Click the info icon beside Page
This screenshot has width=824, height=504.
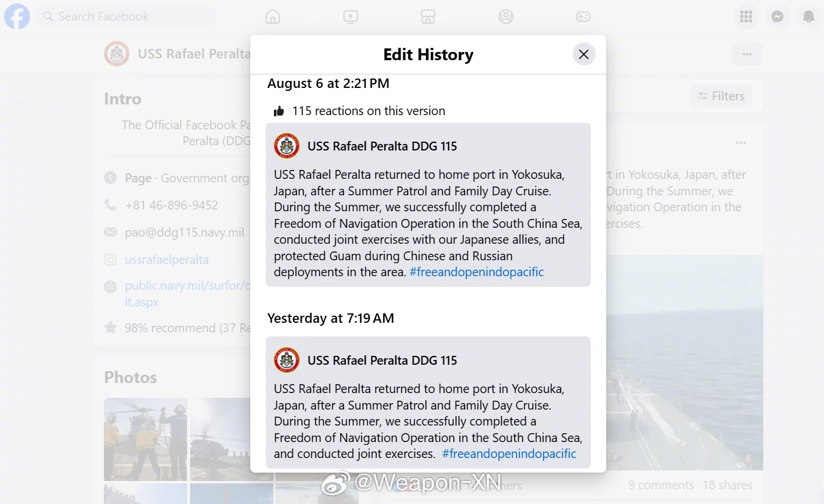pyautogui.click(x=110, y=178)
